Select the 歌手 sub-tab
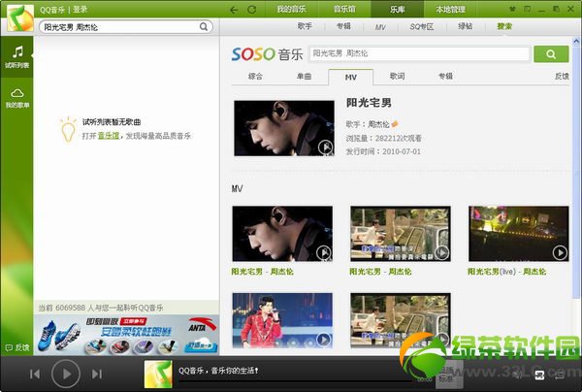 click(x=305, y=26)
